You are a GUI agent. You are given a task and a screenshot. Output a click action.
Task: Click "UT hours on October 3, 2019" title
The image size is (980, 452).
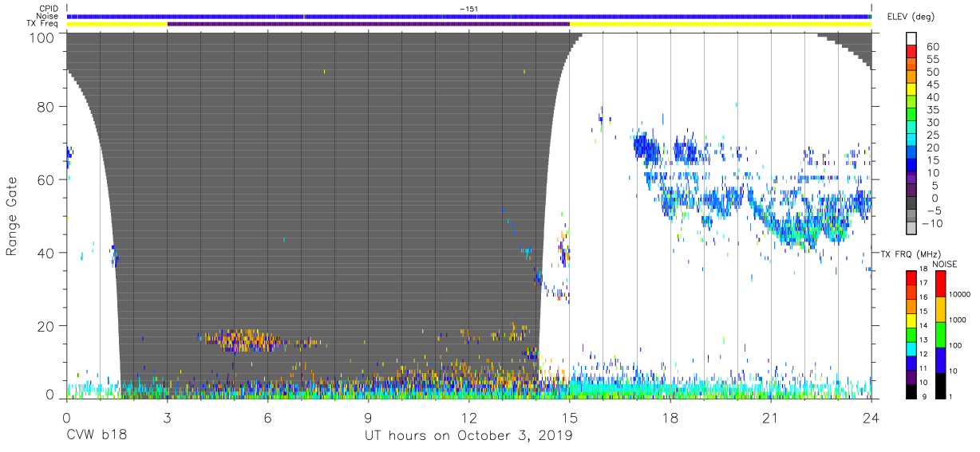469,435
